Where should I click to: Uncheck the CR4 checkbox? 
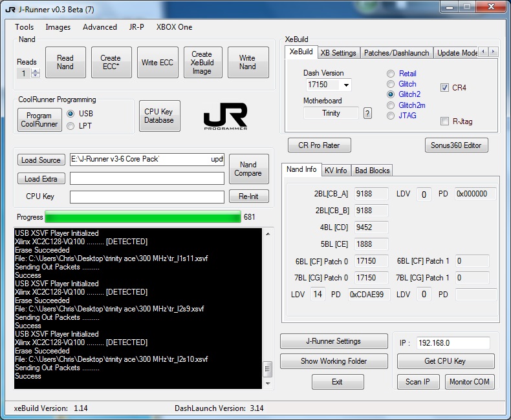tap(444, 87)
